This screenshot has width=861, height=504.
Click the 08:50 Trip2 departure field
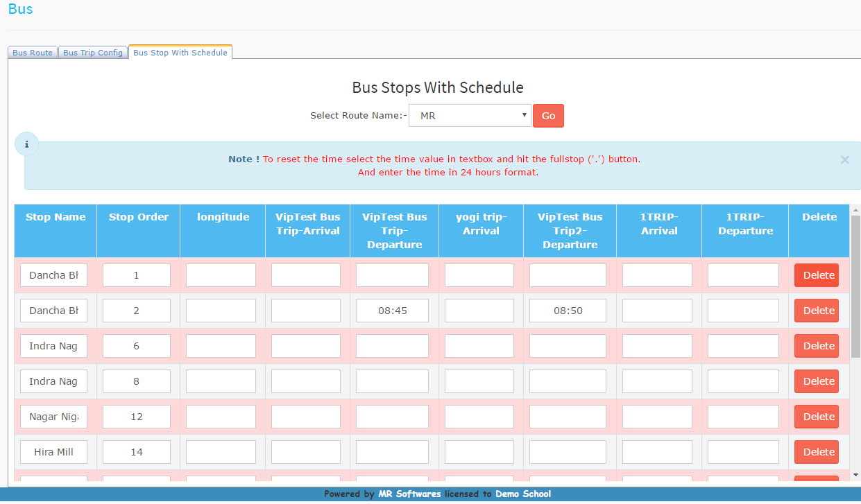tap(568, 311)
